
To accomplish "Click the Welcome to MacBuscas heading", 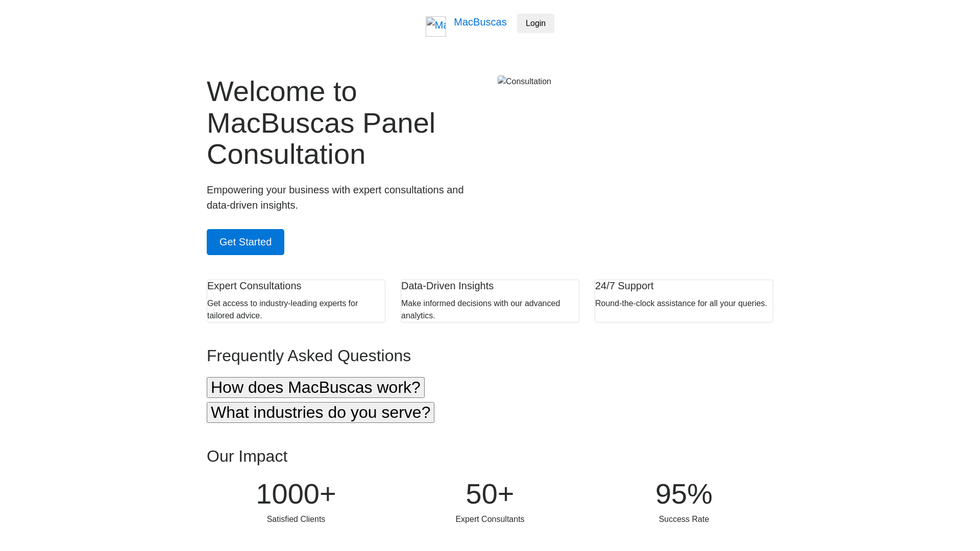I will pos(321,123).
